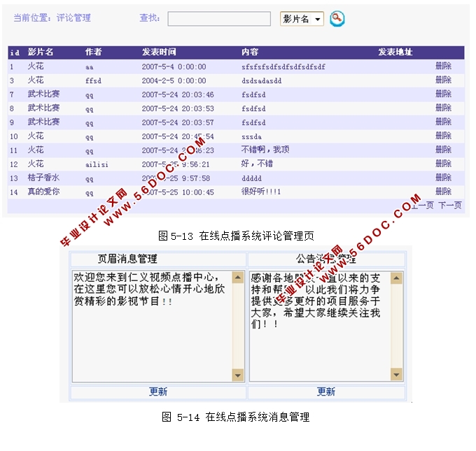
Task: Select film name 桔子香水
Action: [x=43, y=178]
